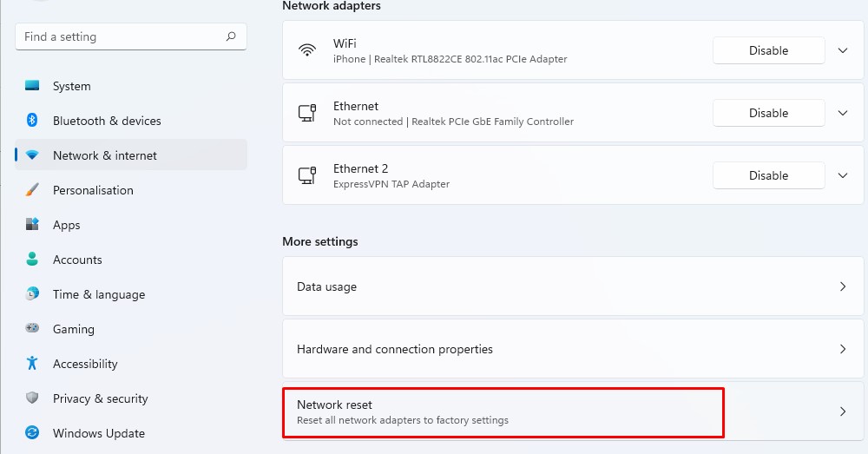Click the Network & internet wifi-shaped icon
The width and height of the screenshot is (868, 454).
click(x=32, y=155)
